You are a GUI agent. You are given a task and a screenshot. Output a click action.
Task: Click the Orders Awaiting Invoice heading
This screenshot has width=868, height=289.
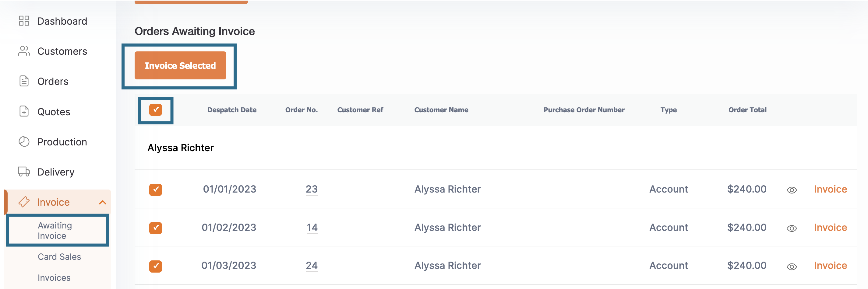click(195, 31)
